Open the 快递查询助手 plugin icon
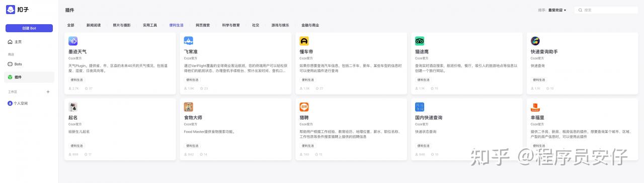The height and width of the screenshot is (183, 644). tap(535, 41)
